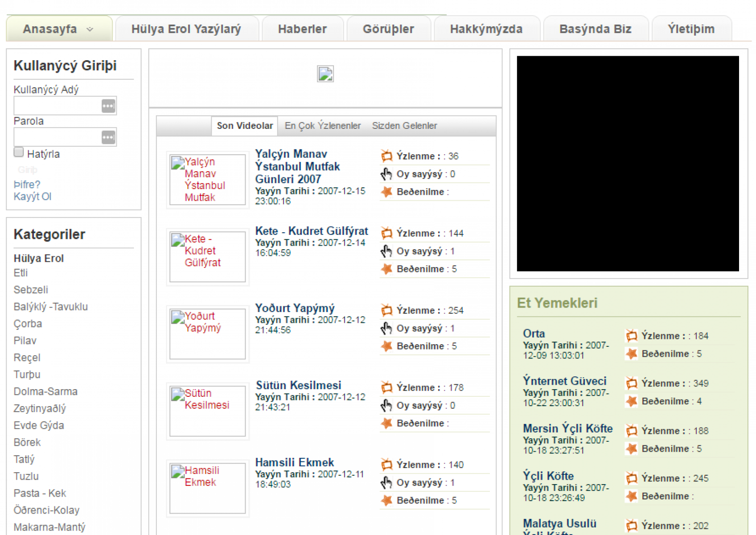Open the Çorba category link

(28, 324)
